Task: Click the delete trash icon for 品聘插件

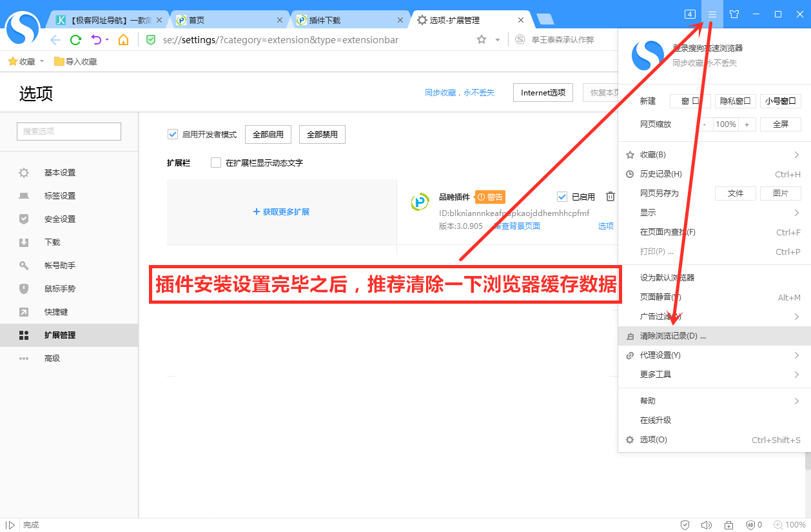Action: [x=610, y=196]
